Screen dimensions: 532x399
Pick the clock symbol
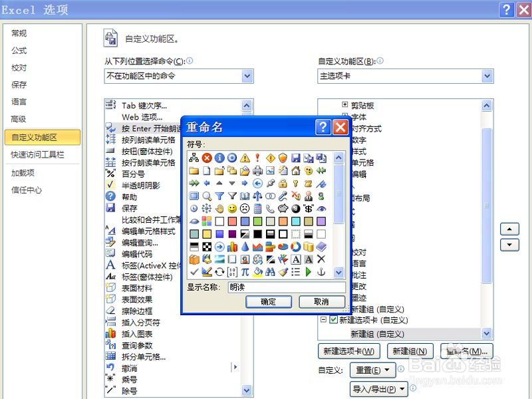point(194,209)
